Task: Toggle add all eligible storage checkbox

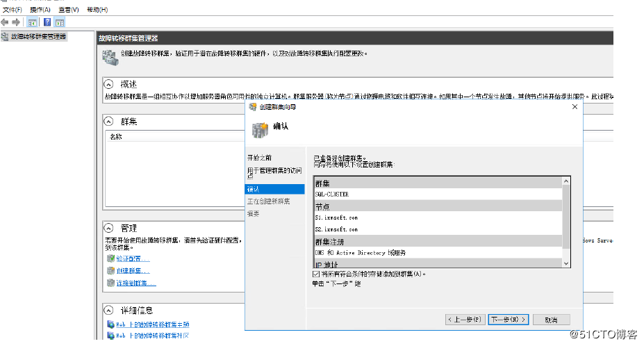Action: 316,274
